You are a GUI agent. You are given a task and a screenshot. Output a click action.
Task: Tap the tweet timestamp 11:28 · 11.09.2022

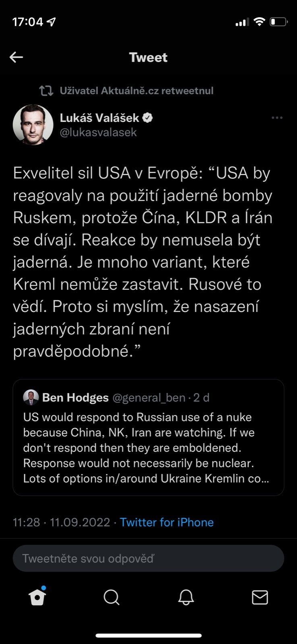pos(62,522)
